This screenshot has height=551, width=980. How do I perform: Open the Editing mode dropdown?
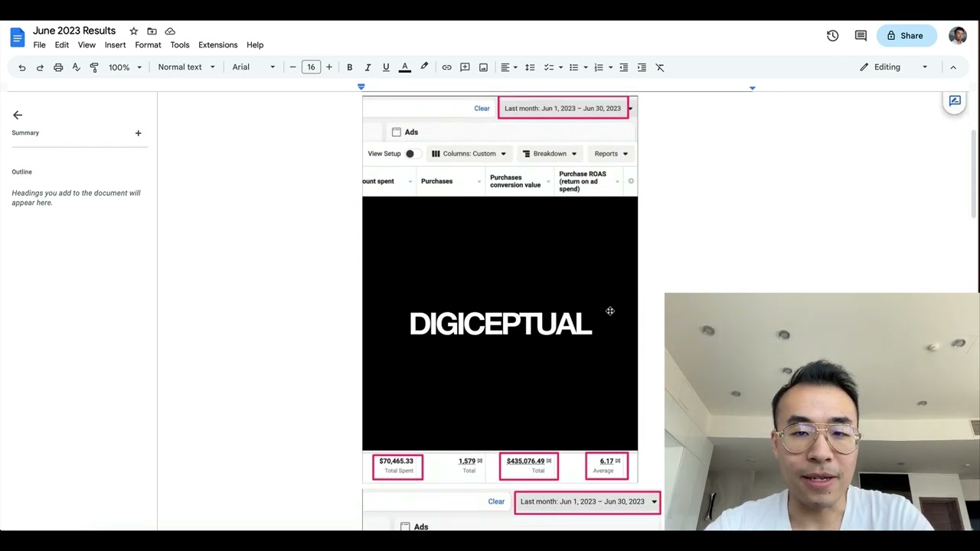pyautogui.click(x=893, y=67)
